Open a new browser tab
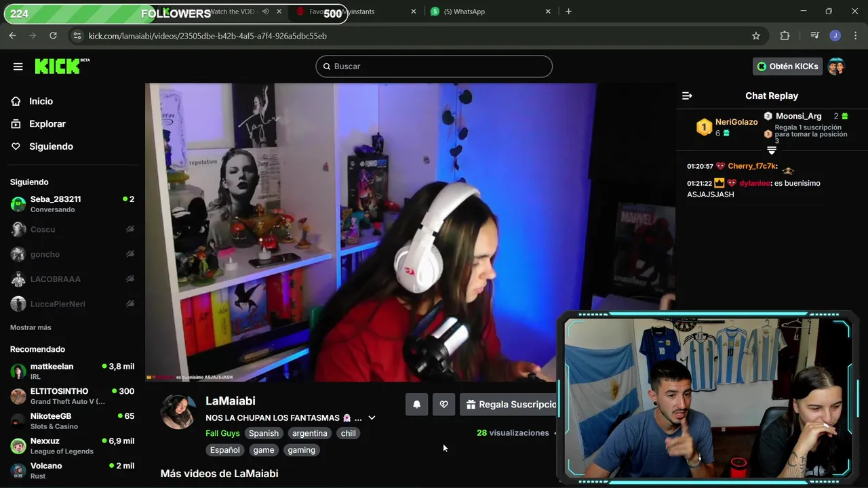868x488 pixels. [x=568, y=12]
